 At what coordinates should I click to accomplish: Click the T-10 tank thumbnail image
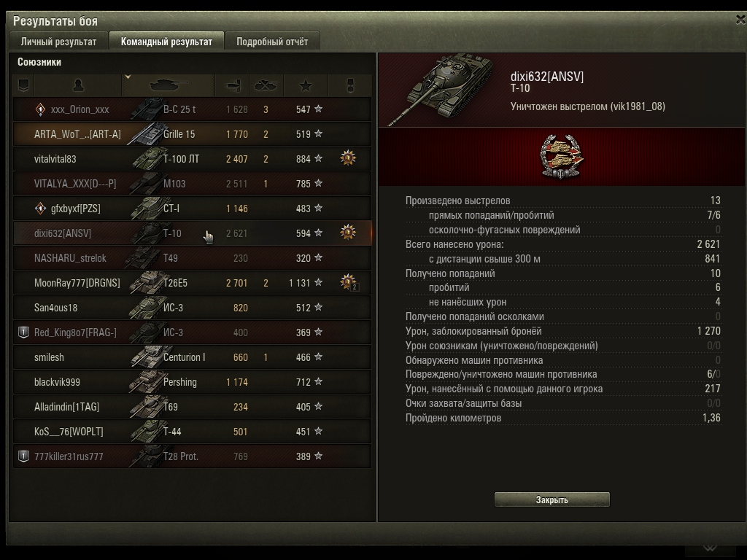tap(441, 89)
